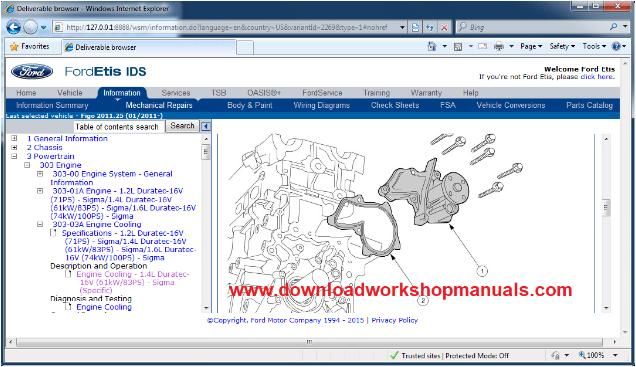Open the Vehicle tab
The height and width of the screenshot is (367, 636).
pos(70,93)
